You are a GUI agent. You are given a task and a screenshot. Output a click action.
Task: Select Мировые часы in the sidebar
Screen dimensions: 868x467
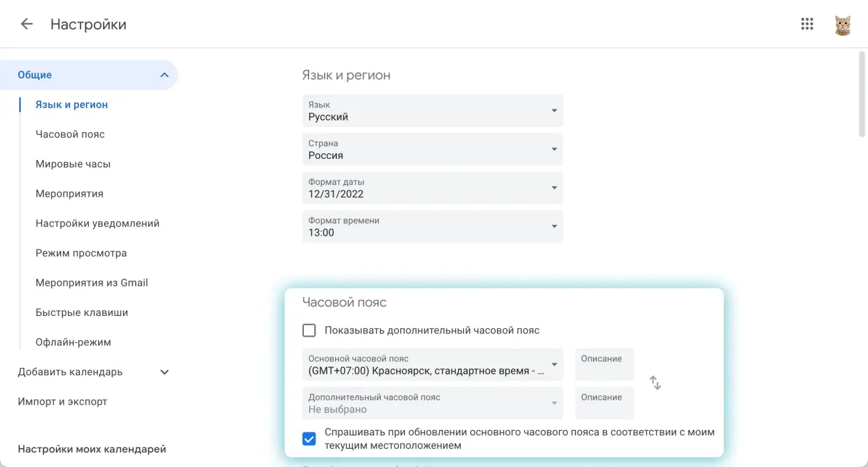coord(73,164)
